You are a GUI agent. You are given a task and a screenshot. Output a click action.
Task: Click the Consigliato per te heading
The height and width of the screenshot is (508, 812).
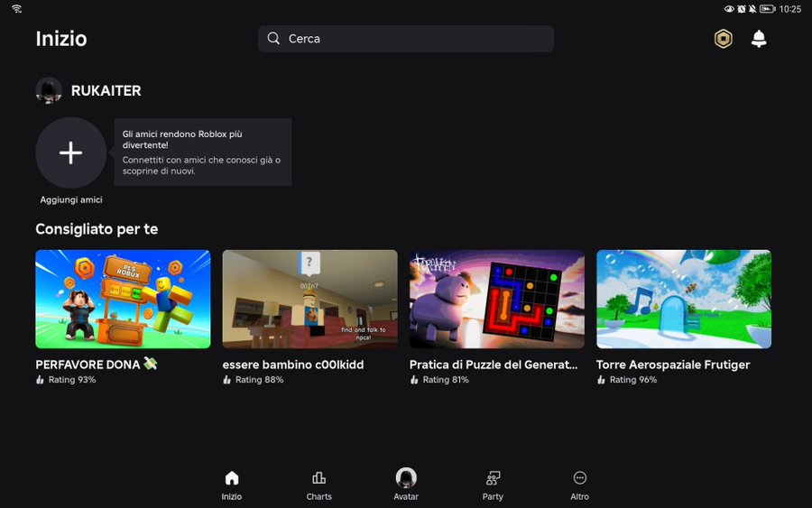pyautogui.click(x=97, y=229)
